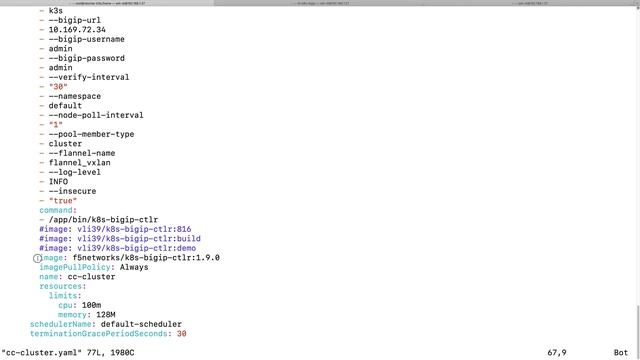Click the 'Bot' scroll position indicator
640x360 pixels.
[621, 353]
